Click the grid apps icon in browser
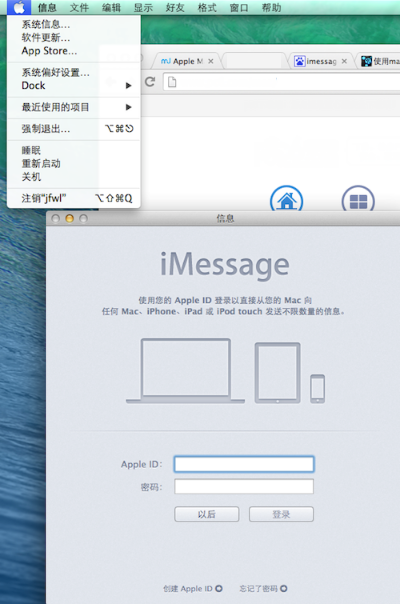The image size is (400, 604). tap(358, 200)
